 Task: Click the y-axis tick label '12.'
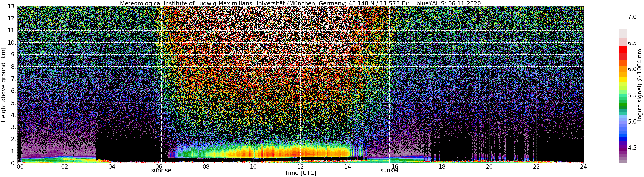click(x=12, y=18)
